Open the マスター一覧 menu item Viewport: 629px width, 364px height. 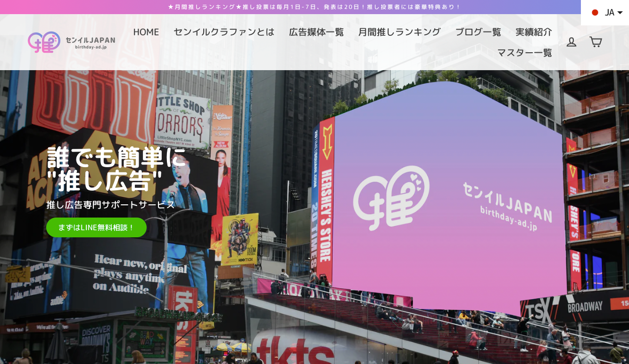click(x=524, y=53)
